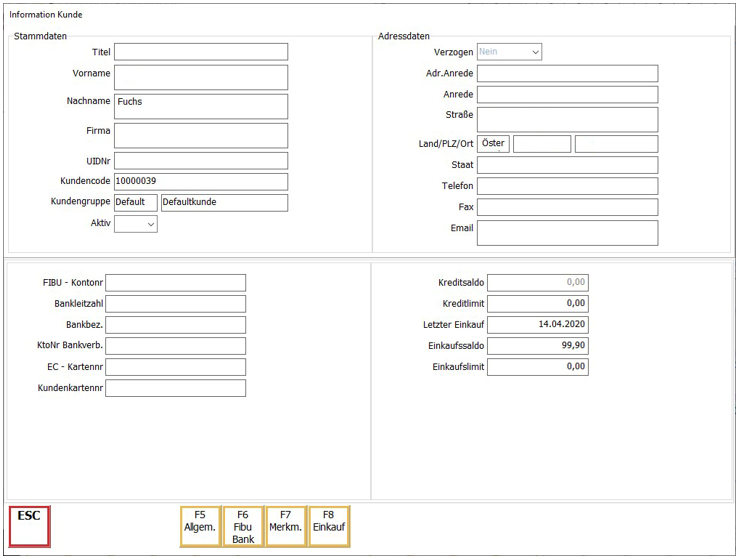Open the F7 Merkm. section

(286, 527)
